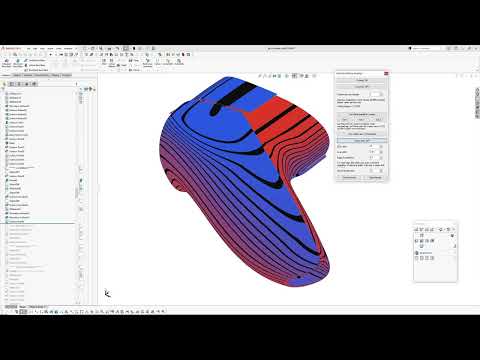The image size is (480, 360).
Task: Select the FeatureManager design tree tab icon
Action: coord(12,84)
